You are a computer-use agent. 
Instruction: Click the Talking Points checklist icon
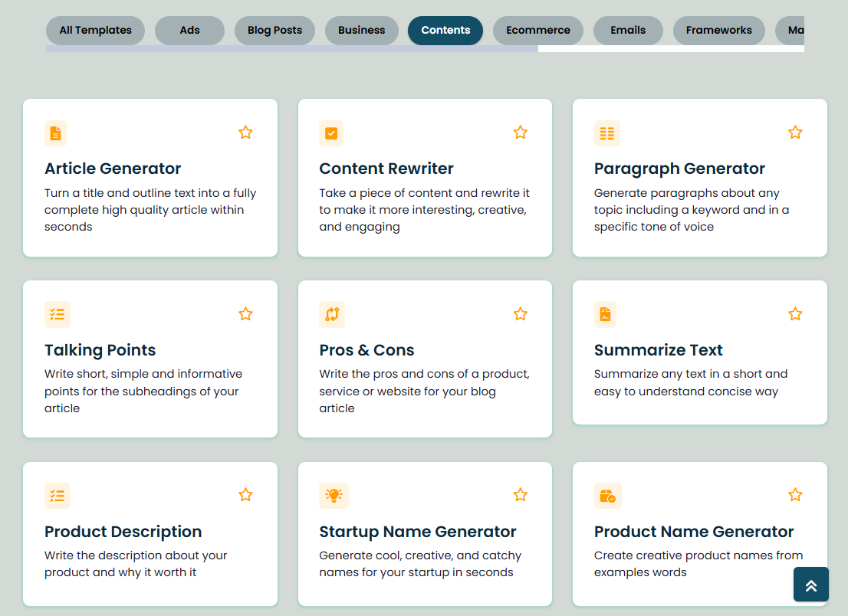[58, 314]
